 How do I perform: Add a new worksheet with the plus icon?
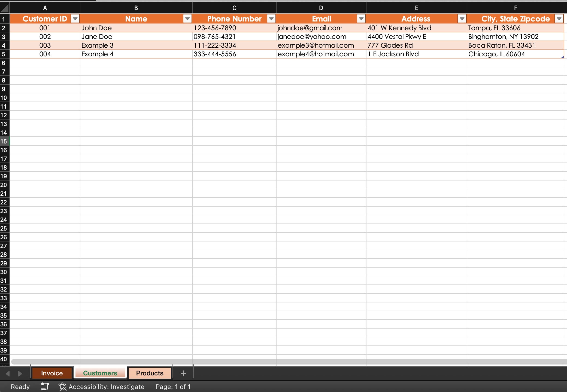click(183, 373)
